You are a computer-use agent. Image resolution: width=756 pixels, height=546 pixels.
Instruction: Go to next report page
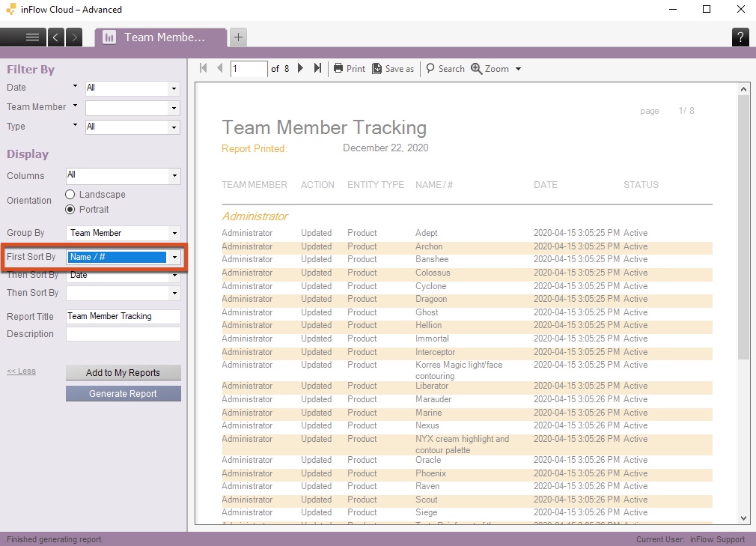tap(300, 68)
